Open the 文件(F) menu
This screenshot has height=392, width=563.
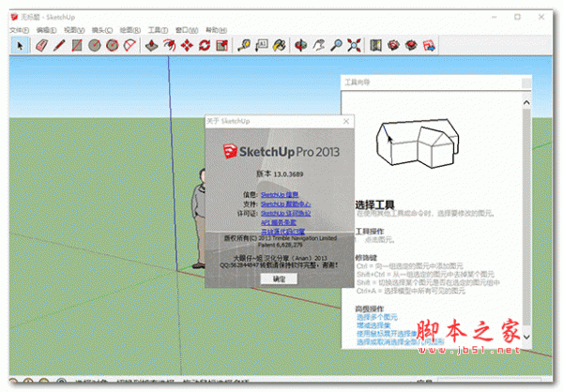point(20,30)
